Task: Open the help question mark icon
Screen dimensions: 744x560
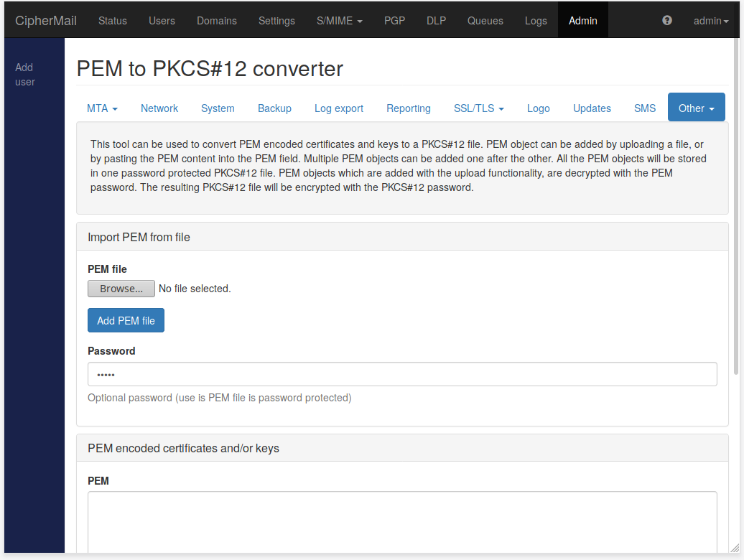Action: (x=666, y=20)
